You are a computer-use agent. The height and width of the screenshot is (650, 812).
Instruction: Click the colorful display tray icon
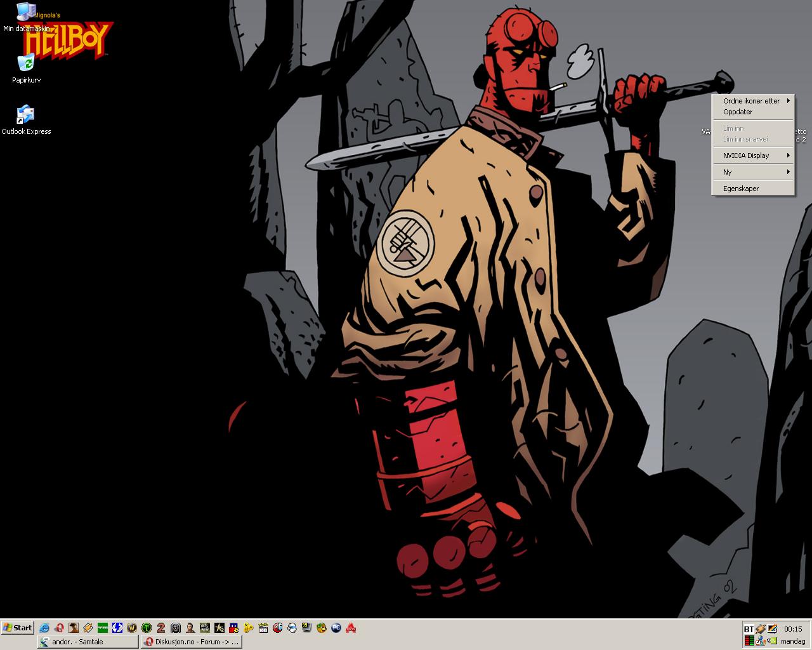[x=772, y=629]
